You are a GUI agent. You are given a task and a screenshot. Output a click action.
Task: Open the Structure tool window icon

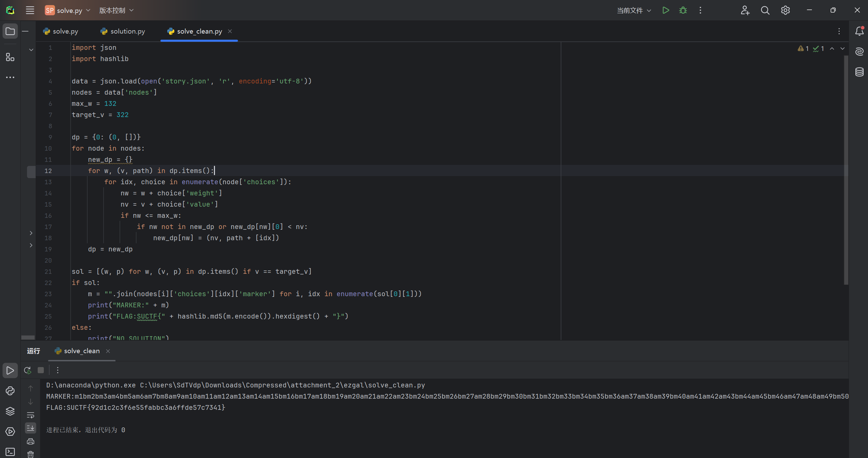[x=10, y=57]
